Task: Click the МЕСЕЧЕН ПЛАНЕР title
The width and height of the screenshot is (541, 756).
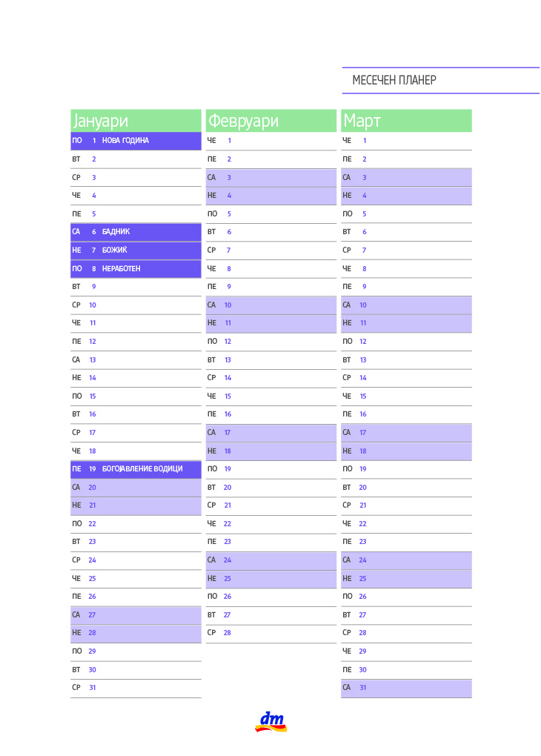Action: 394,80
